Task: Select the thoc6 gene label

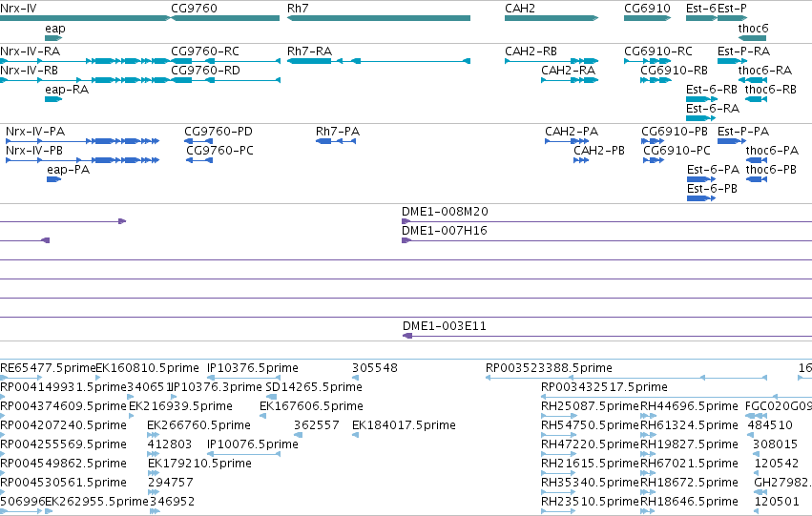Action: tap(754, 29)
